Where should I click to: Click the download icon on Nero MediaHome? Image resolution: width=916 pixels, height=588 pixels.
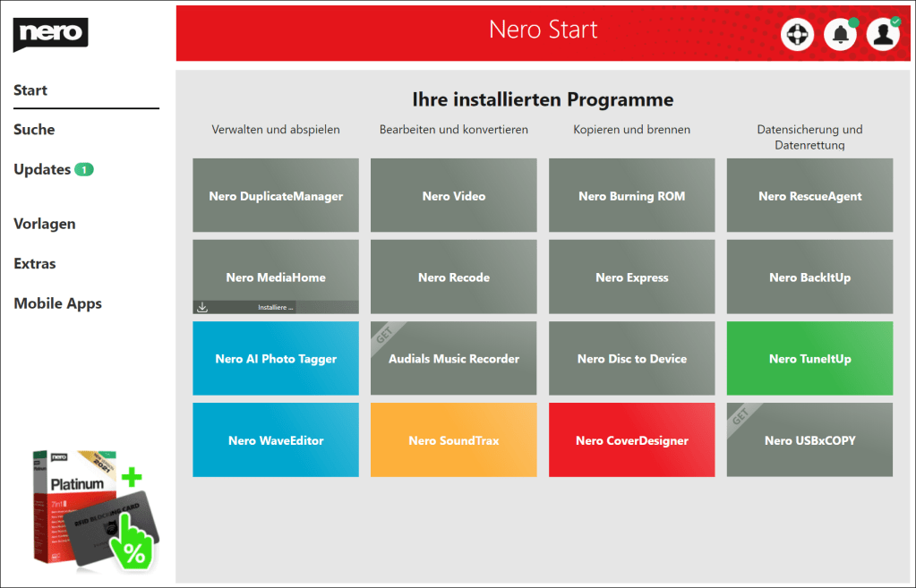pos(203,307)
